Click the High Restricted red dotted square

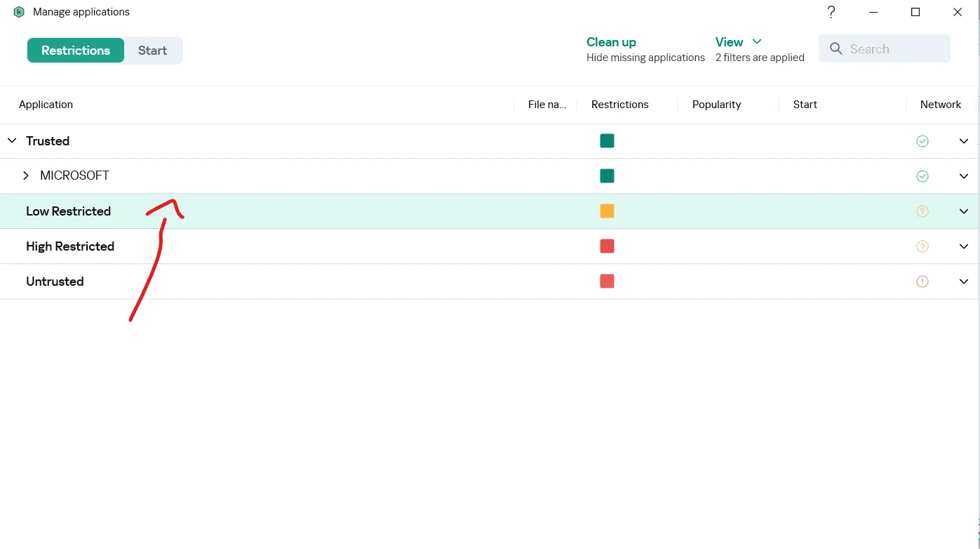tap(607, 246)
